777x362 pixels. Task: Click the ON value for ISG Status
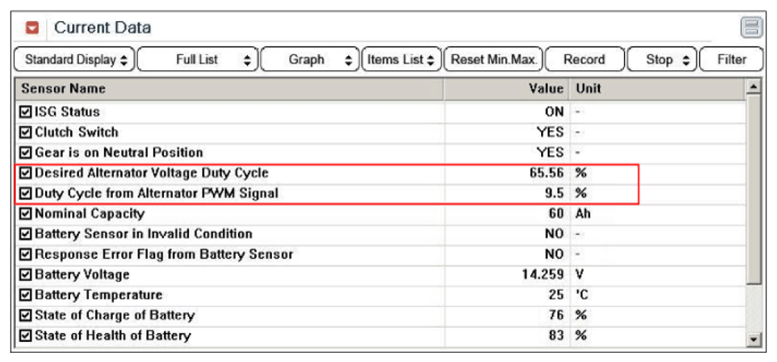(x=555, y=112)
